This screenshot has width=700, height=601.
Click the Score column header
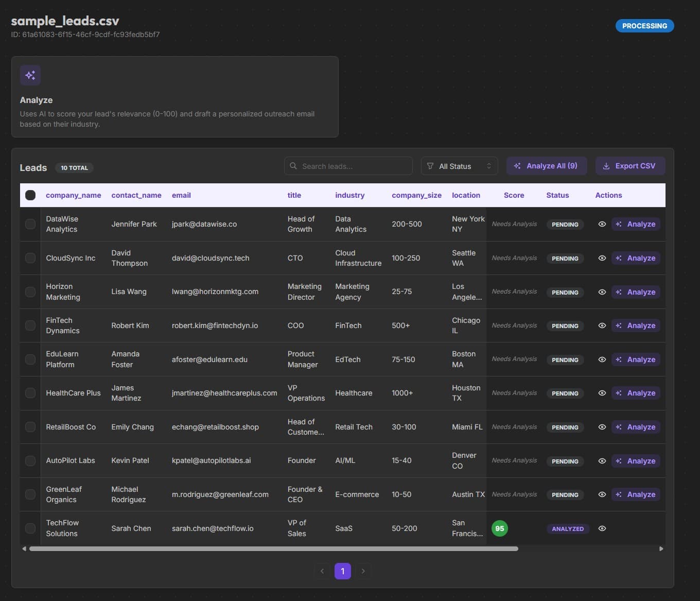[514, 195]
